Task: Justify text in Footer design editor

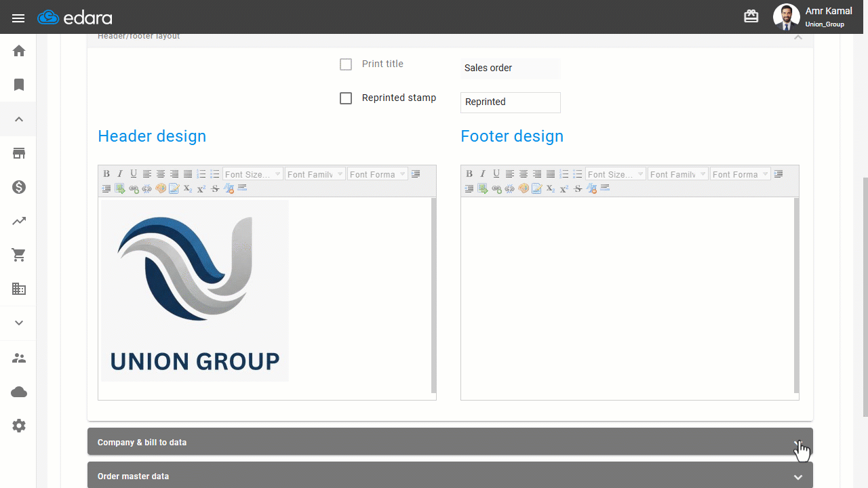Action: [551, 174]
